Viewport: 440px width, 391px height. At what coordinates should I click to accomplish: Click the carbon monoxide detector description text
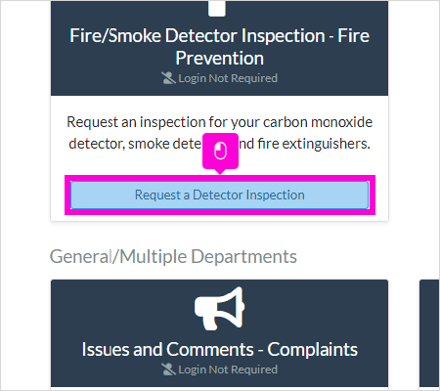[x=220, y=133]
